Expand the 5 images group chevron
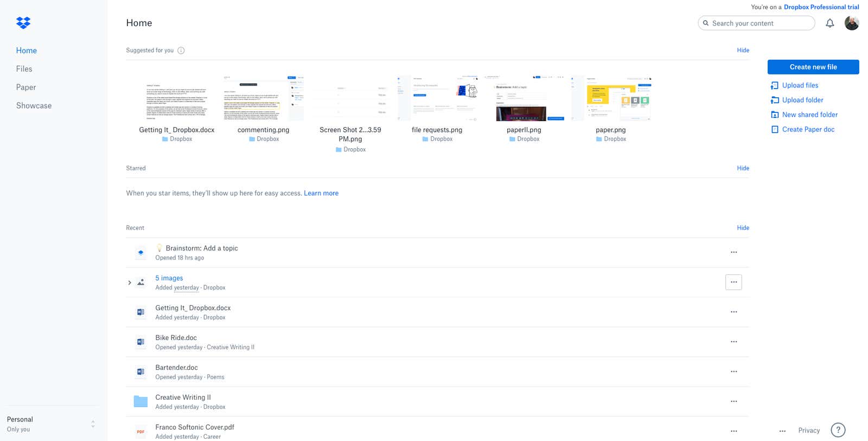The image size is (868, 441). (x=130, y=282)
